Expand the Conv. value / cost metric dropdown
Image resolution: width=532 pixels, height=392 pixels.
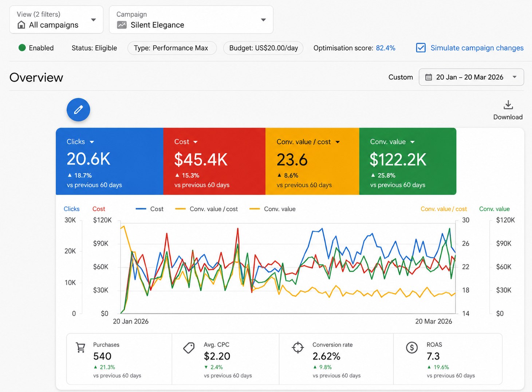338,142
